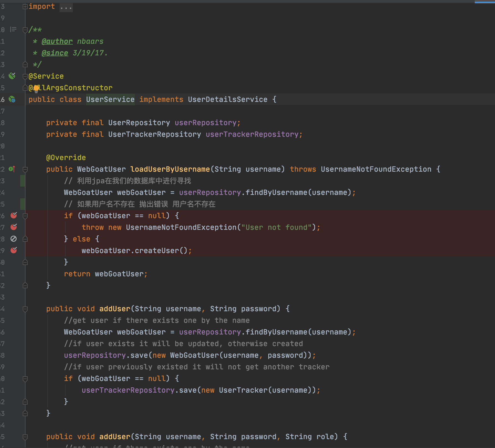495x448 pixels.
Task: Click the no-entry breakpoint icon on the else line
Action: (x=14, y=239)
